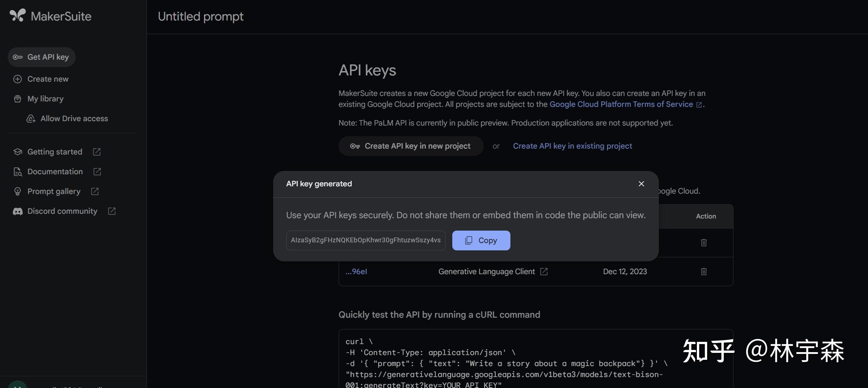This screenshot has width=868, height=388.
Task: Open Getting started guide
Action: (x=55, y=152)
